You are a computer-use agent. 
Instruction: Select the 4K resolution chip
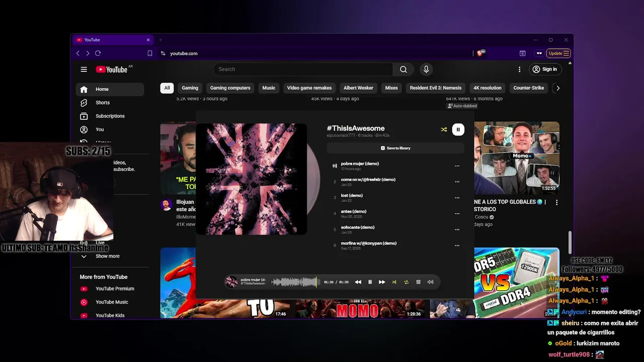(488, 88)
